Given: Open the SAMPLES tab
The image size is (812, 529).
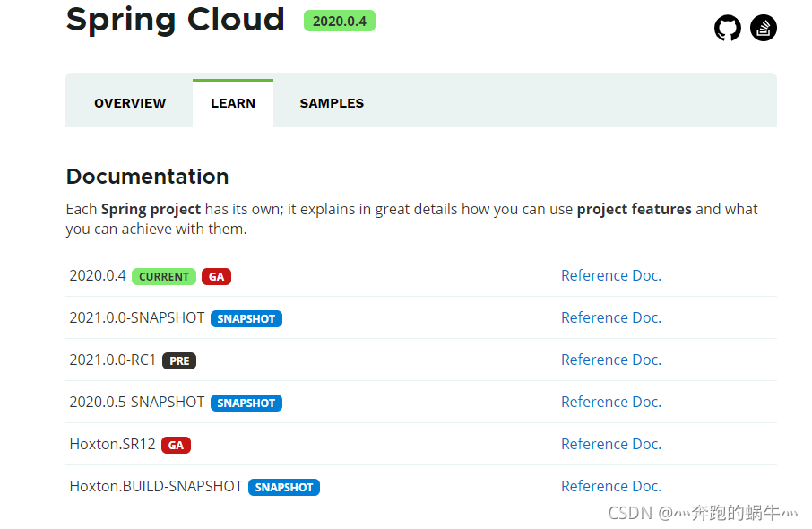Looking at the screenshot, I should tap(332, 103).
